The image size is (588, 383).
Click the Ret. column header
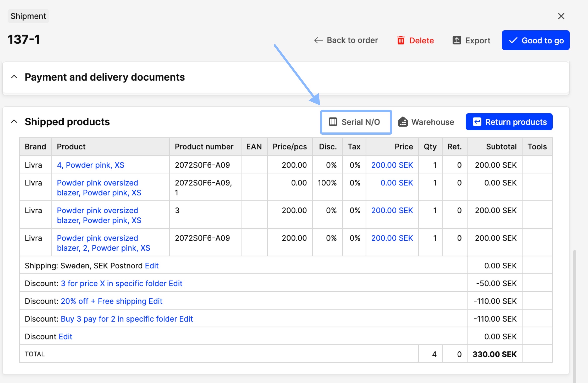point(454,147)
